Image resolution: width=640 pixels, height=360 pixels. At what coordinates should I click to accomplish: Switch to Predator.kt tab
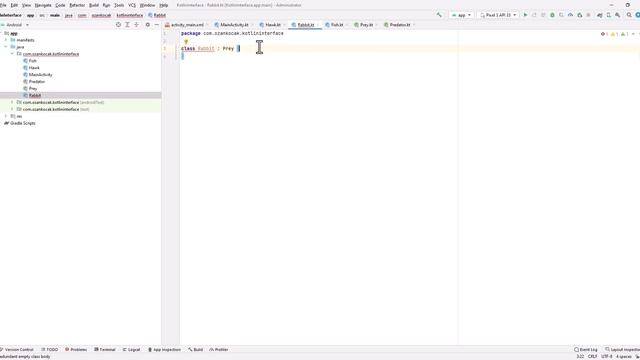pyautogui.click(x=399, y=25)
